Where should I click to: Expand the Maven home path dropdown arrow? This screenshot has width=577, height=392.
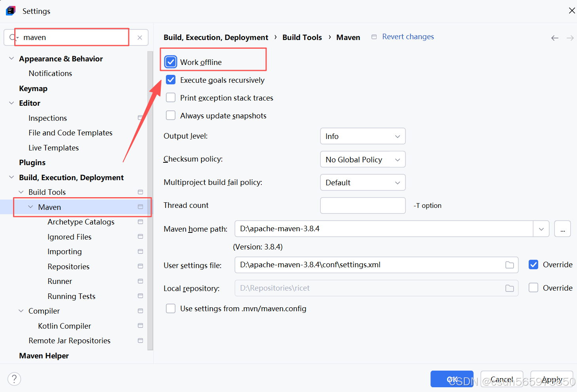[x=541, y=229]
